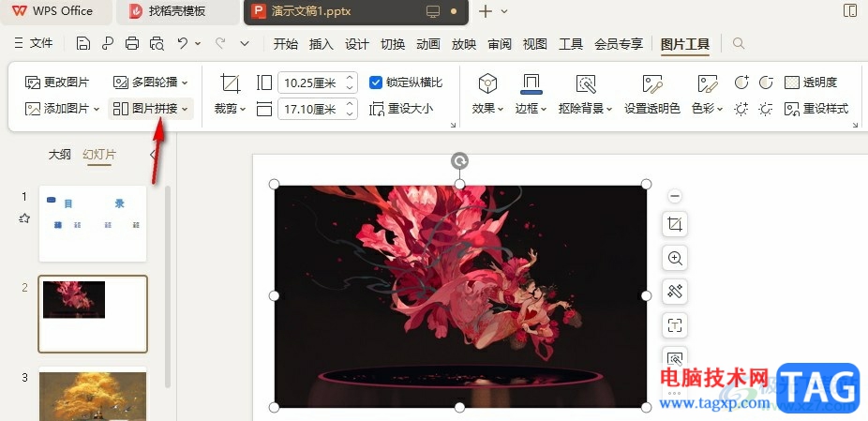
Task: Click the Crop tool icon in ribbon
Action: 230,83
